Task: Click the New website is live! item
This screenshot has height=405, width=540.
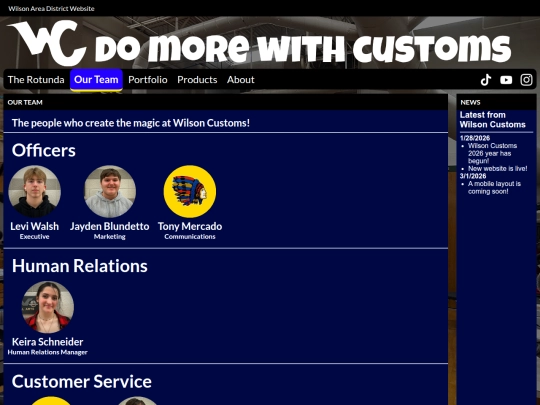Action: click(x=497, y=168)
